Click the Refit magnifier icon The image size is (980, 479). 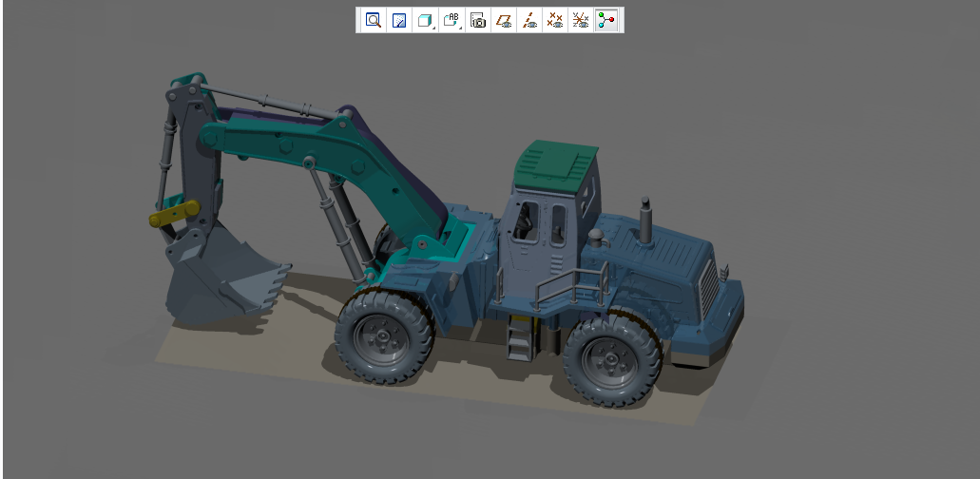coord(374,21)
